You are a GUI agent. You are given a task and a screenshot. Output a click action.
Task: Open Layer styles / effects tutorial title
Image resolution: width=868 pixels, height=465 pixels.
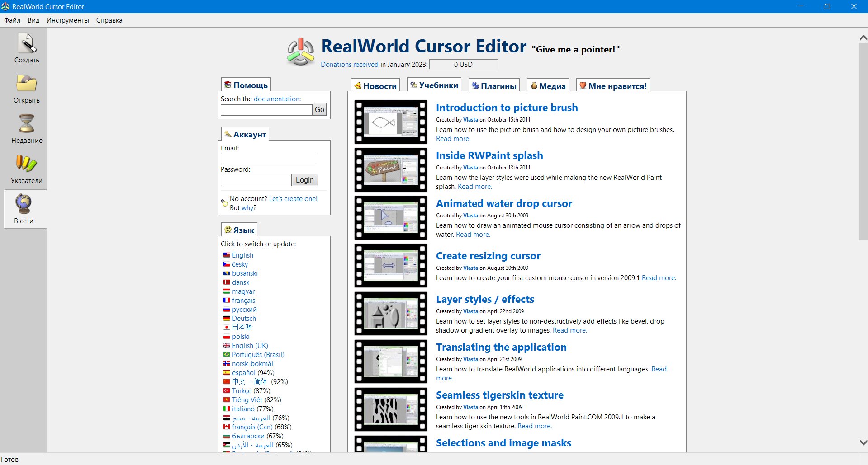tap(485, 299)
